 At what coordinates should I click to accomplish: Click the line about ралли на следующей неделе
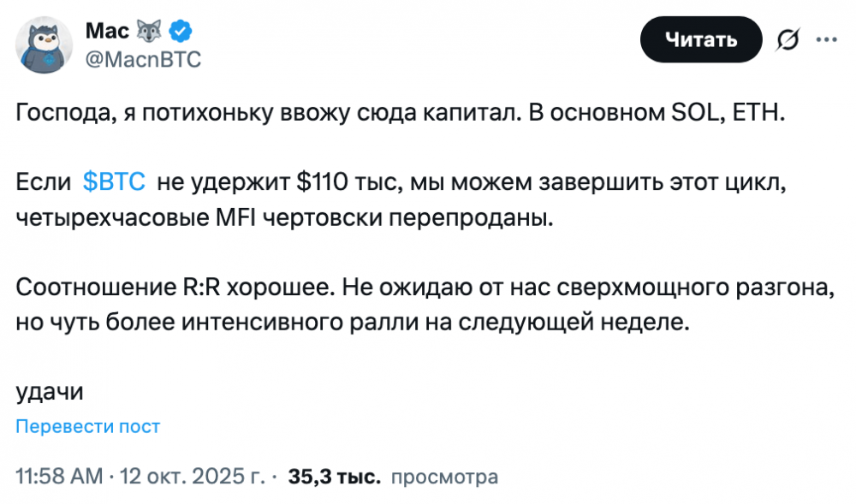[351, 321]
